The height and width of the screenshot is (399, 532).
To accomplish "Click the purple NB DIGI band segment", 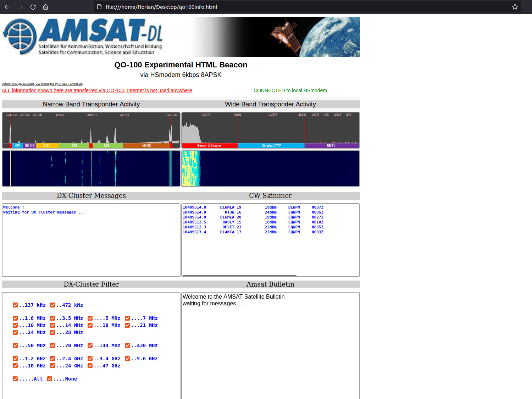I will [30, 146].
